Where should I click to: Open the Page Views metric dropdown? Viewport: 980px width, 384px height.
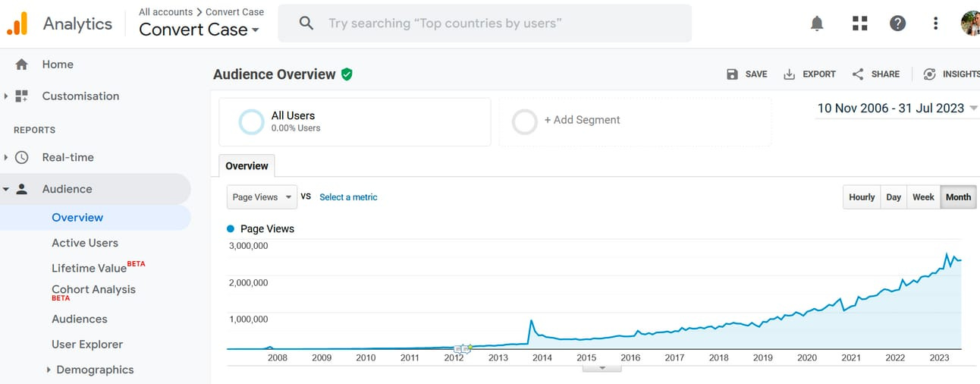[262, 197]
